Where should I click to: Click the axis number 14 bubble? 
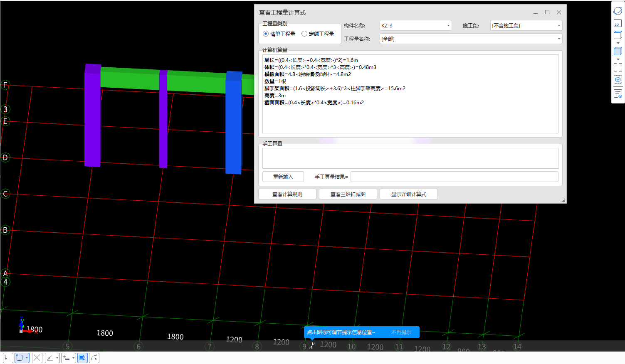point(517,346)
